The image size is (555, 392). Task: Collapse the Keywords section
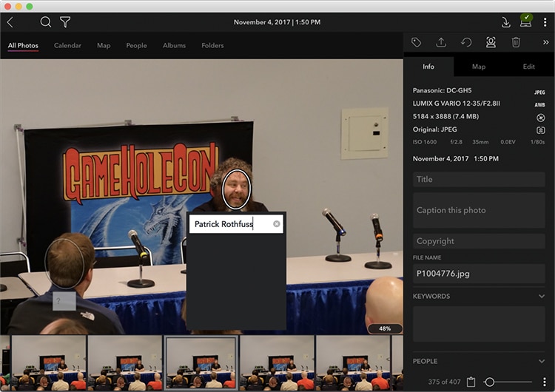pos(542,297)
